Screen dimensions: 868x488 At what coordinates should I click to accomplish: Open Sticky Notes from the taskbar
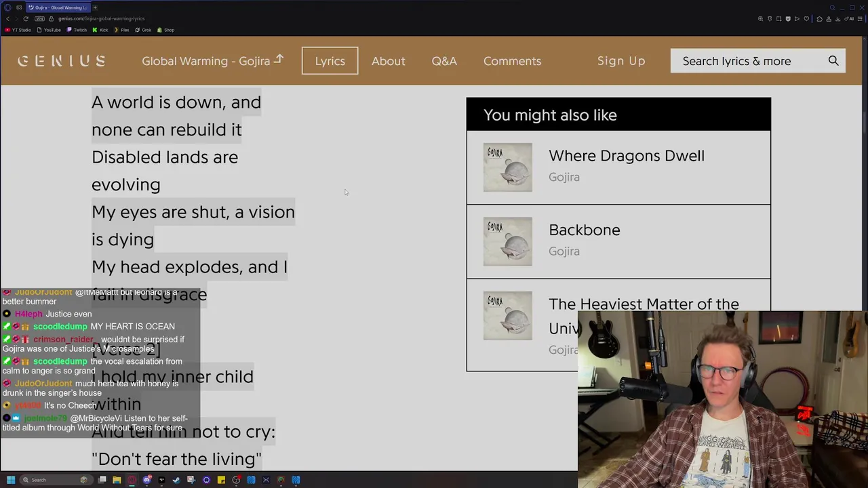pos(221,480)
